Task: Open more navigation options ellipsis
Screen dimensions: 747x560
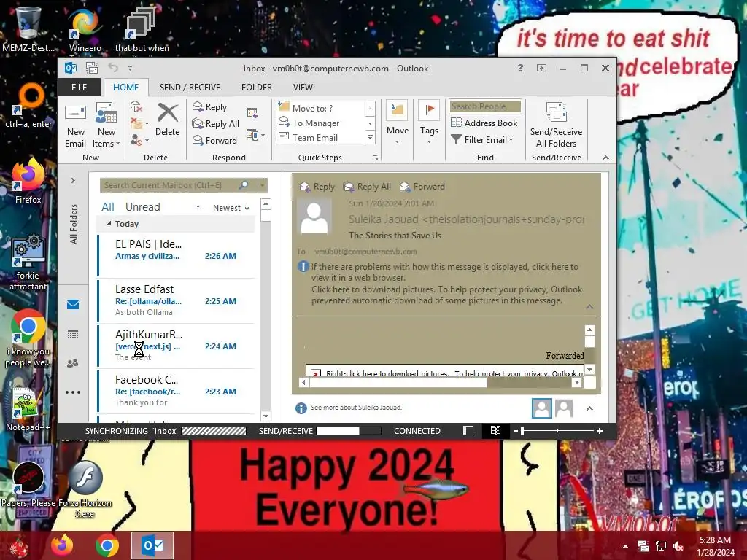Action: (x=73, y=392)
